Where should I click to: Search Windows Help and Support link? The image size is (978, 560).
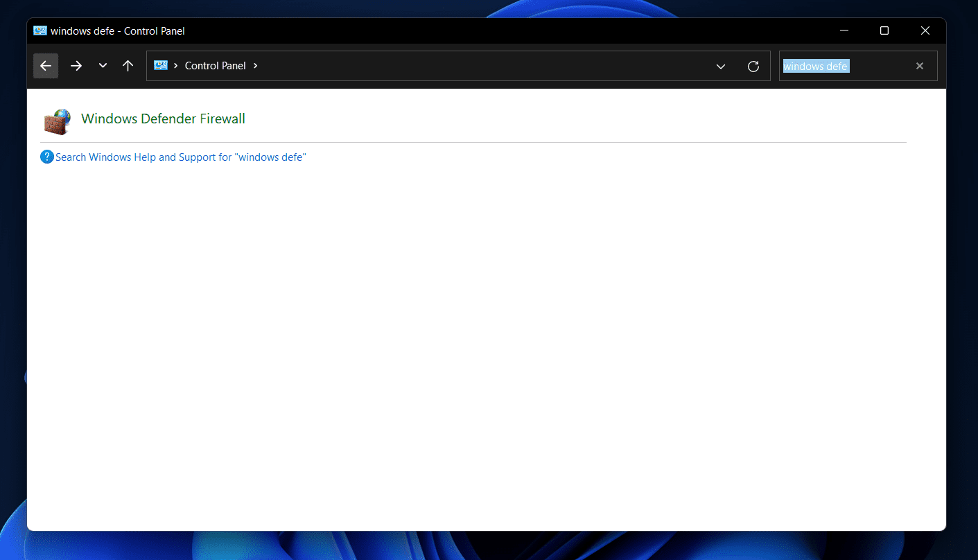point(181,157)
